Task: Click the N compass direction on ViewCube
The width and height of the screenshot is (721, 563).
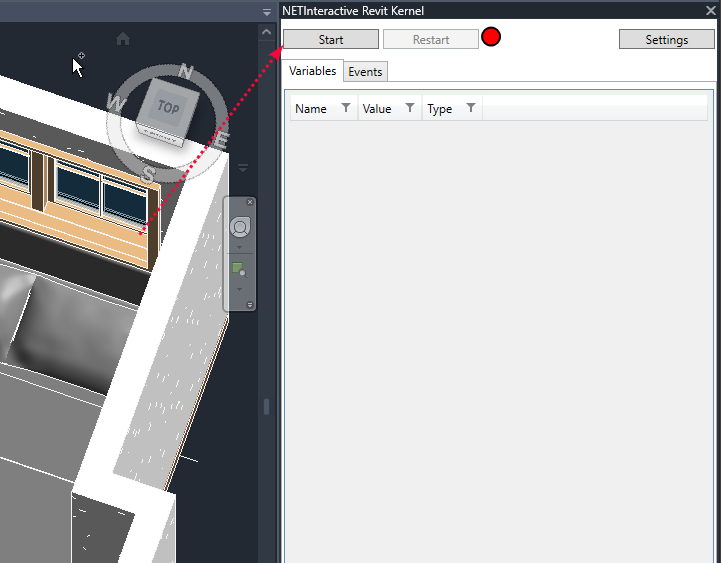Action: click(x=185, y=71)
